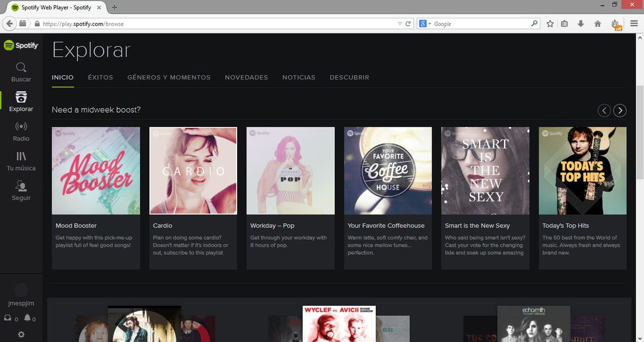
Task: Open the bookmarks list icon
Action: tap(564, 24)
